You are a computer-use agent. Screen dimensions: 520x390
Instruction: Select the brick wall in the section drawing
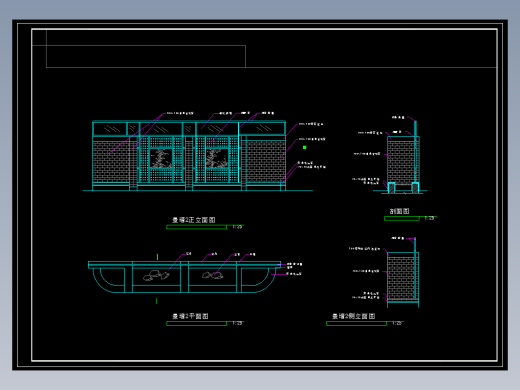(x=401, y=162)
